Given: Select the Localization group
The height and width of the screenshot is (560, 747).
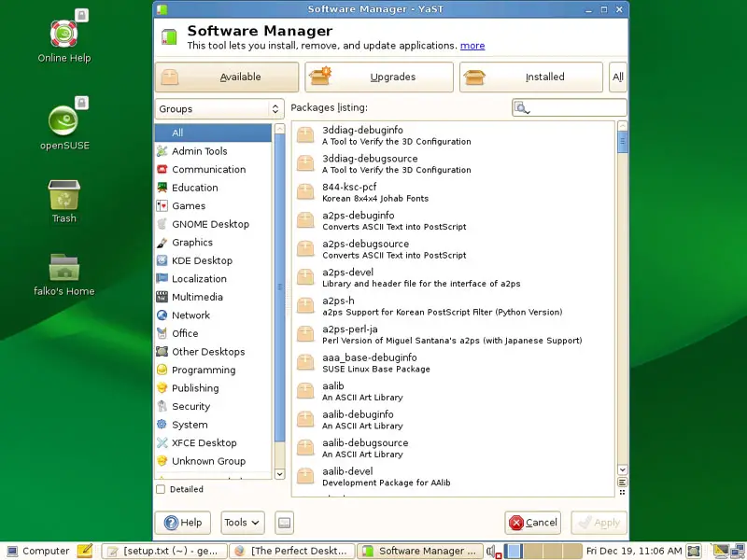Looking at the screenshot, I should pyautogui.click(x=213, y=278).
